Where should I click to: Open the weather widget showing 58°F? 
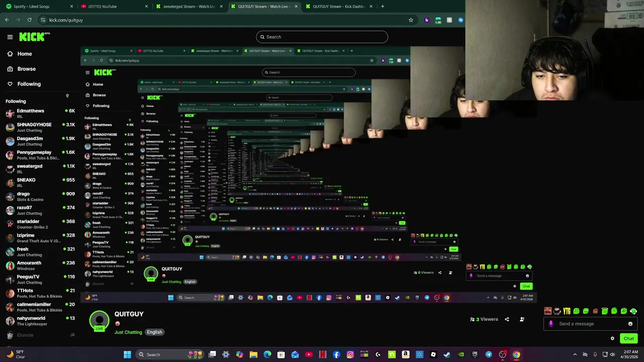click(x=15, y=354)
